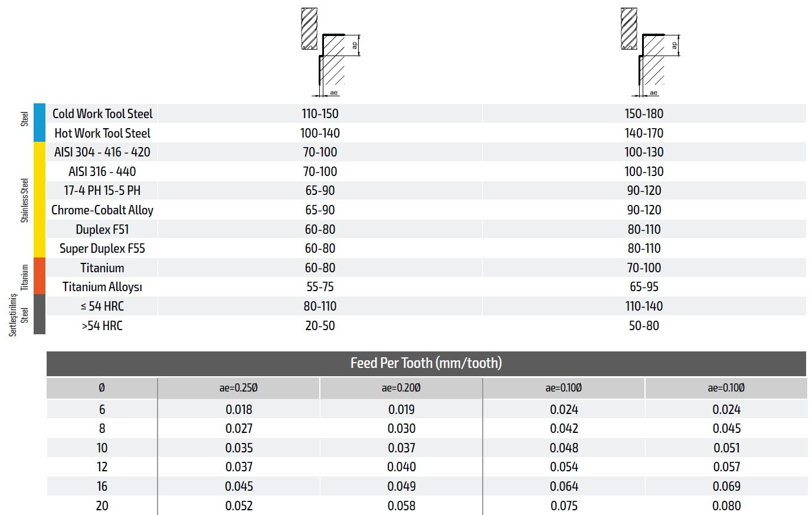This screenshot has width=812, height=515.
Task: Select the ">54 HRC" row label
Action: [x=102, y=325]
